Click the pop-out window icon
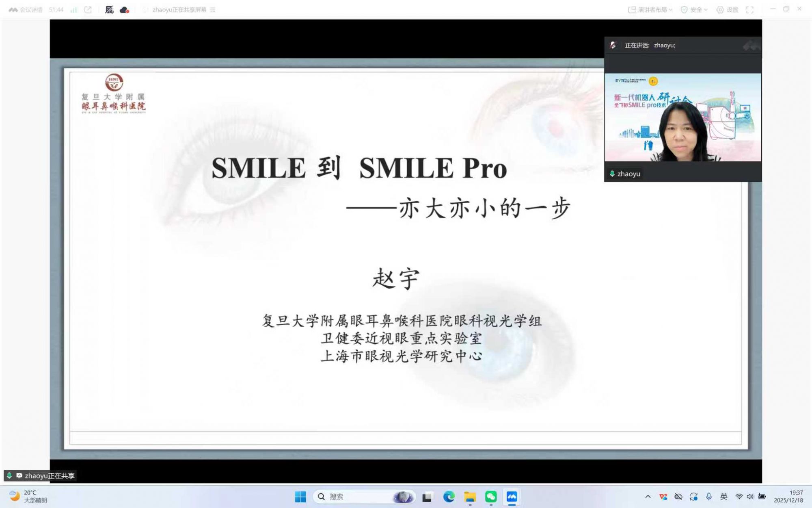 coord(88,10)
